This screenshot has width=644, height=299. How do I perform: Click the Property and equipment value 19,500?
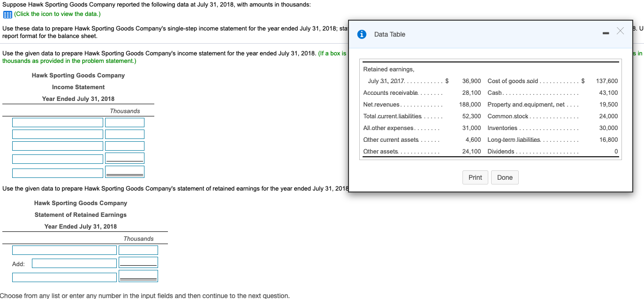[x=609, y=104]
